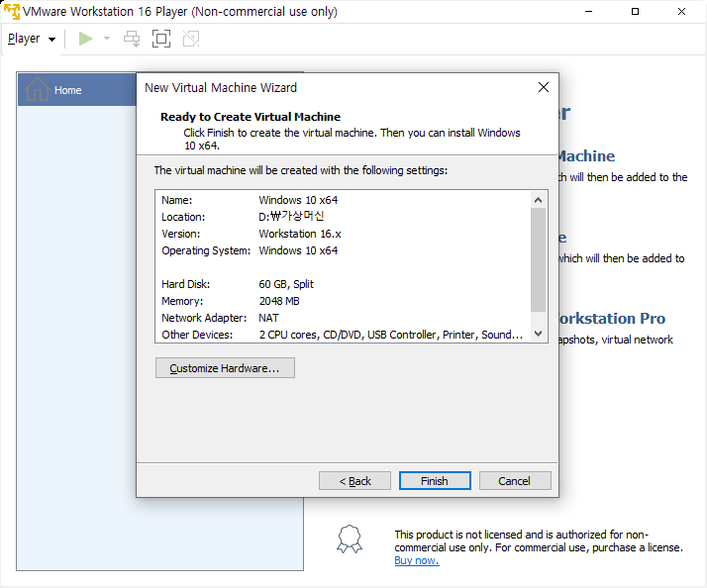Click the Workstation Pro upgrade heading
This screenshot has width=707, height=588.
tap(612, 319)
